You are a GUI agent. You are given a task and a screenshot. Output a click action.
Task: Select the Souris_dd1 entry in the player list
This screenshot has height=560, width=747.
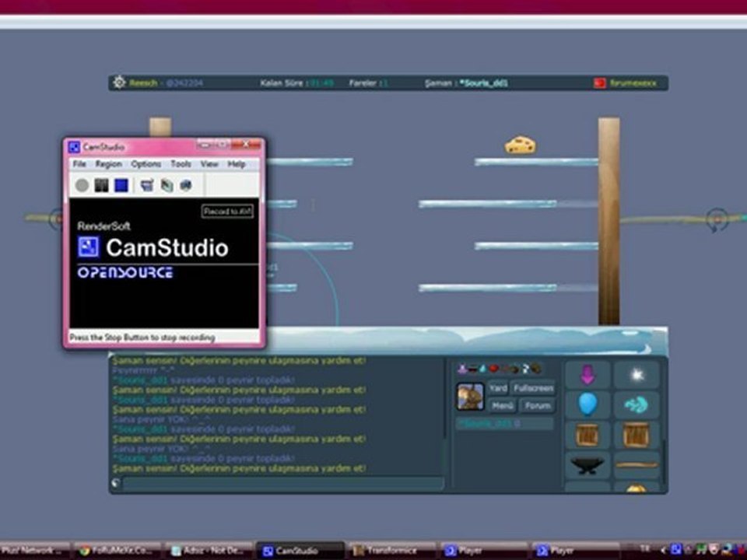pyautogui.click(x=505, y=423)
